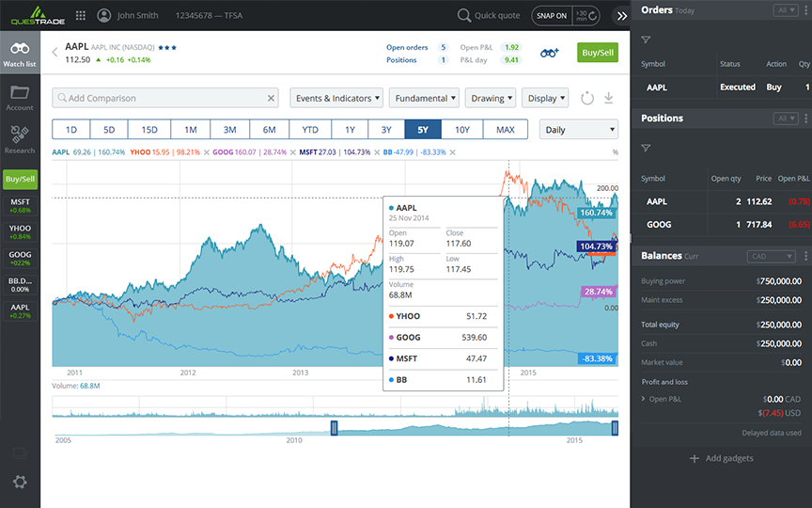812x508 pixels.
Task: Open the Display dropdown
Action: [545, 98]
